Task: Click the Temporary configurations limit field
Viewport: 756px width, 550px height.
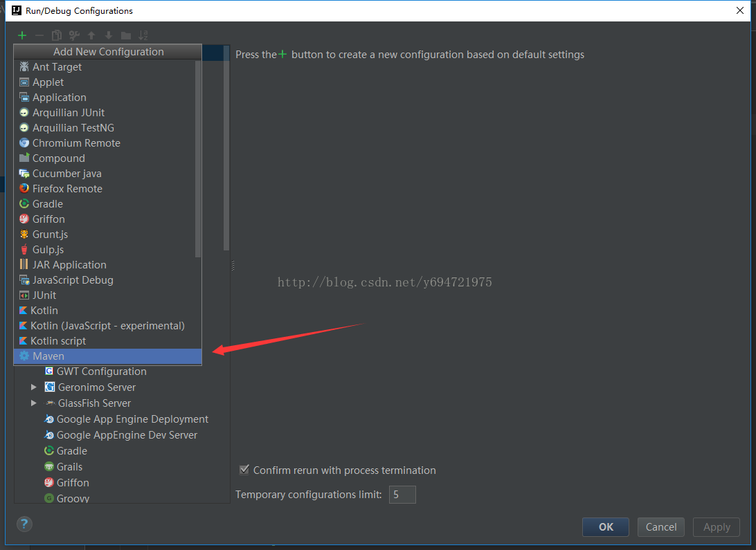Action: click(x=402, y=495)
